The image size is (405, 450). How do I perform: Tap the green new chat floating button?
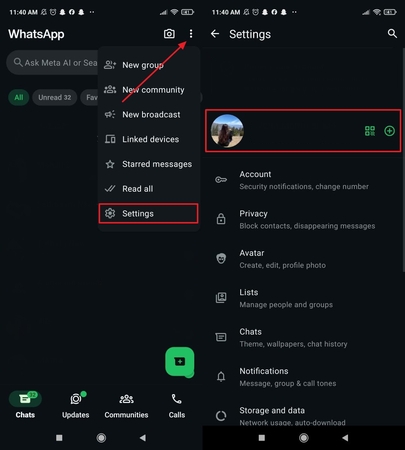(180, 362)
